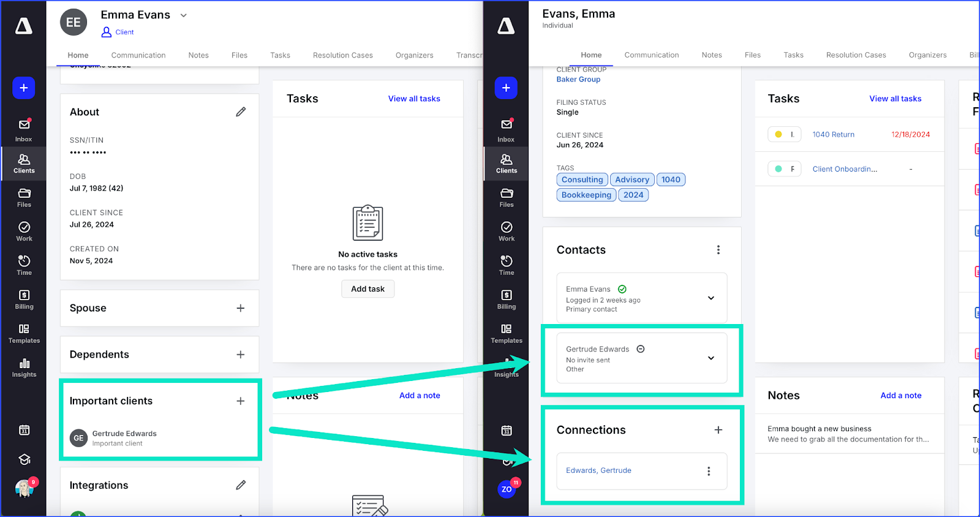Add a new connection with plus icon

(718, 430)
